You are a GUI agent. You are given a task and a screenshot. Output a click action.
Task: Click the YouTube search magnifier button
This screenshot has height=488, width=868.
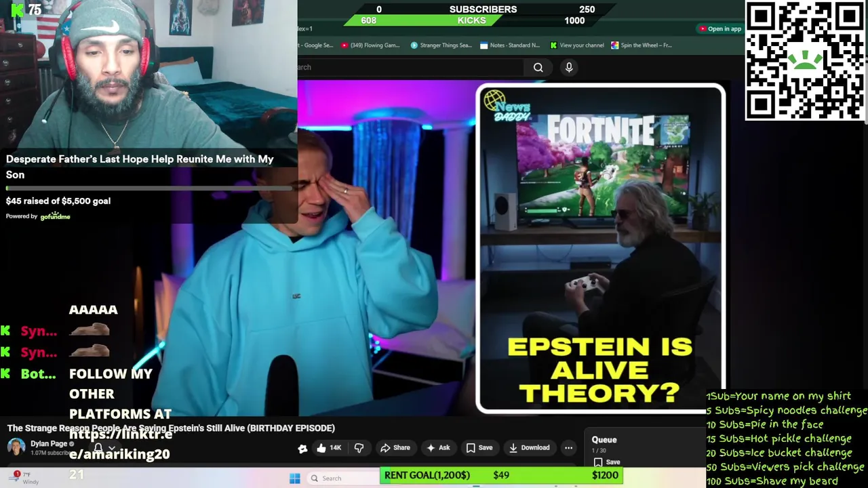[538, 67]
